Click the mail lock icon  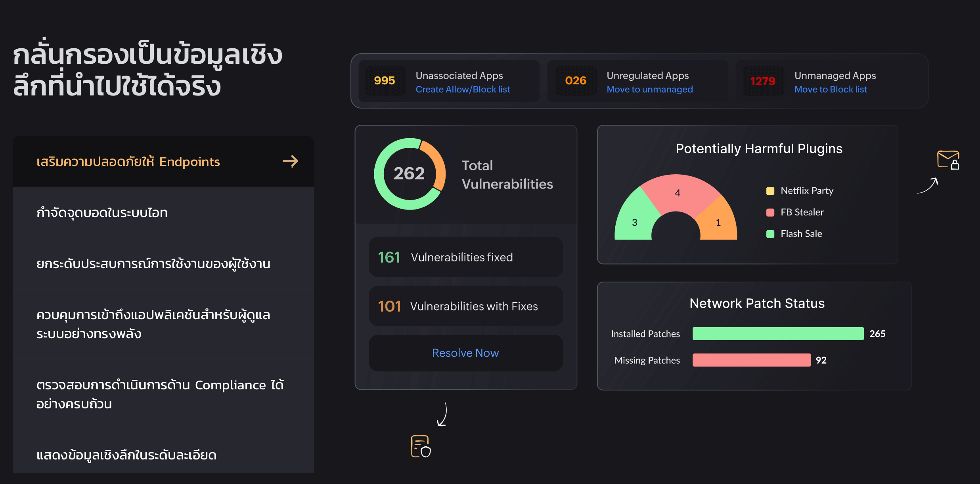click(948, 160)
